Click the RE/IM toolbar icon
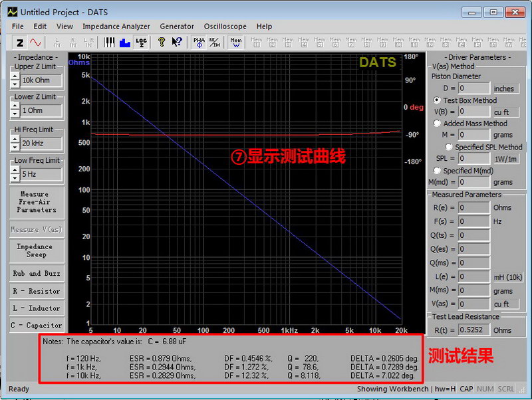532x400 pixels. [x=214, y=43]
